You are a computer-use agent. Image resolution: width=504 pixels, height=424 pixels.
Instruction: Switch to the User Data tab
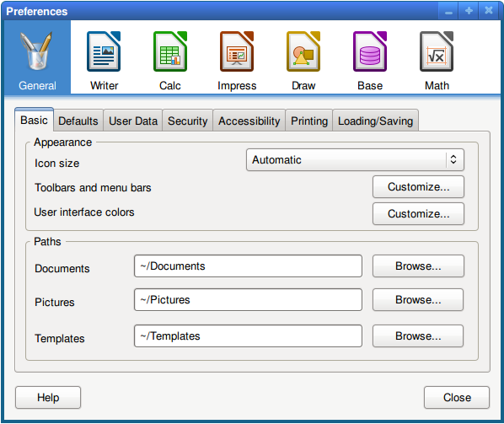pos(133,121)
